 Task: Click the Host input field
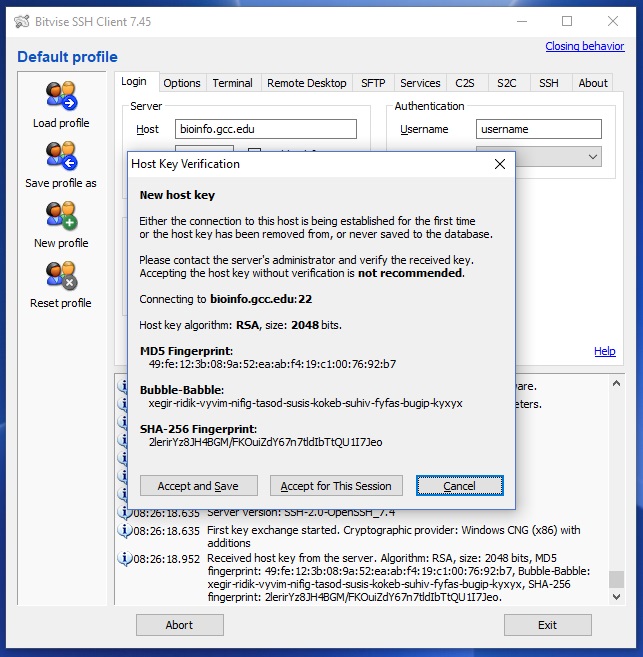[266, 129]
